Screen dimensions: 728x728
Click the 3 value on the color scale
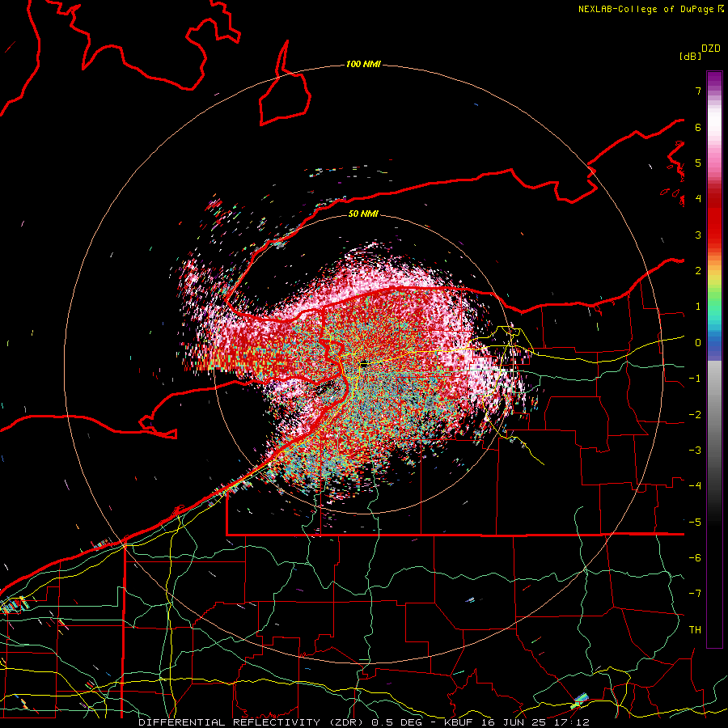[698, 235]
